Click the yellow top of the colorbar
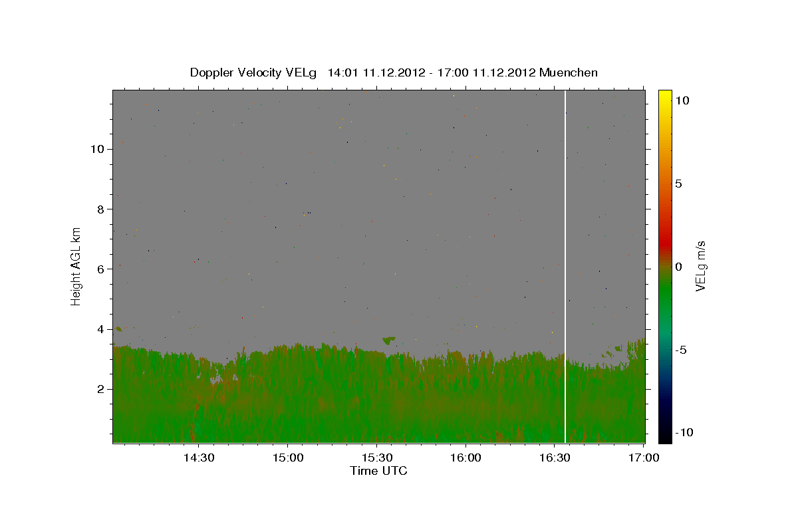Screen dimensions: 798x532 [664, 96]
